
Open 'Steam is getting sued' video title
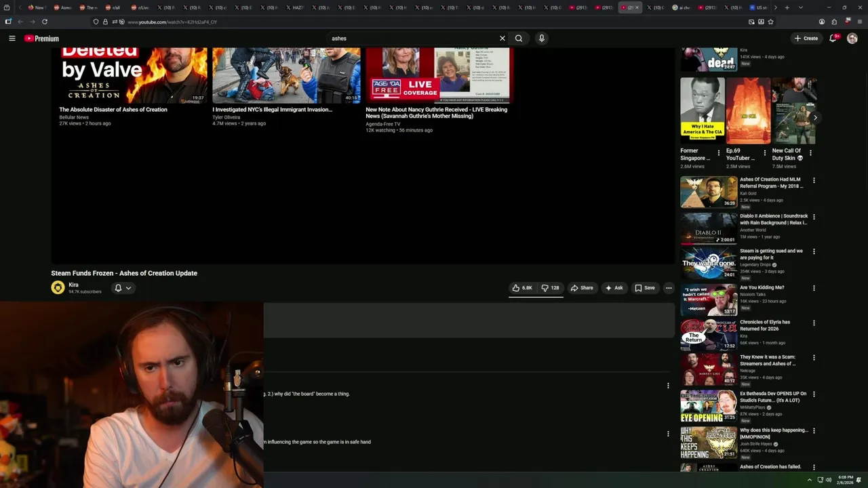[x=771, y=254]
